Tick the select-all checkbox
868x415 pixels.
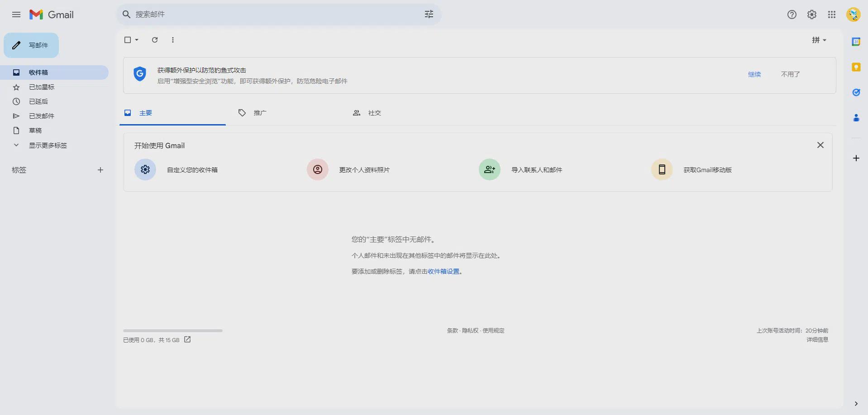pos(128,40)
